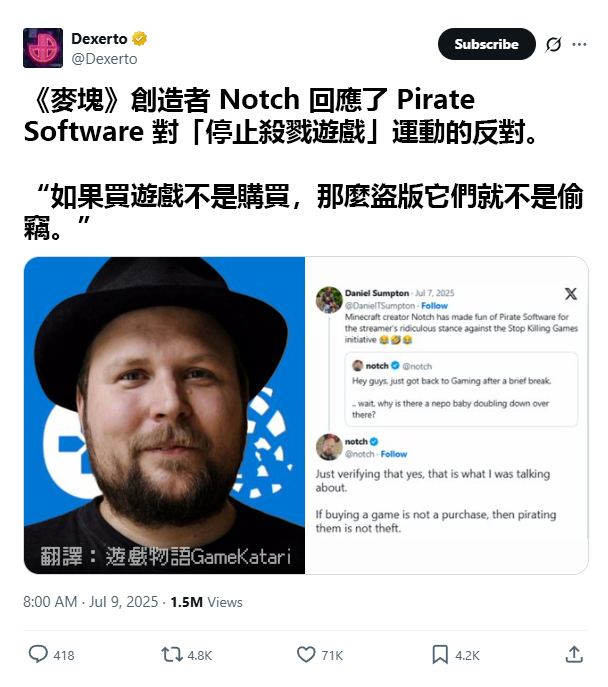Like the post with the heart icon

pyautogui.click(x=306, y=655)
